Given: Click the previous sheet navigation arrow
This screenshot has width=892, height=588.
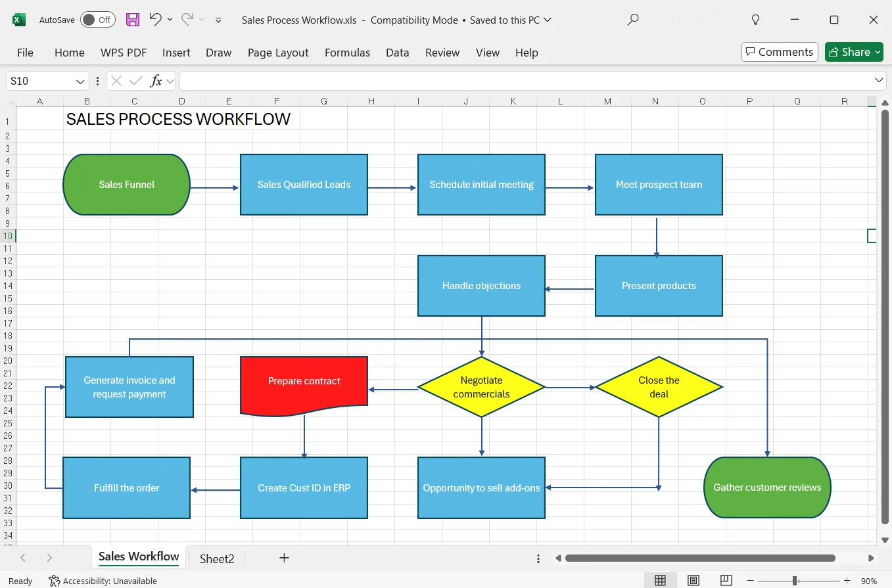Looking at the screenshot, I should tap(23, 558).
